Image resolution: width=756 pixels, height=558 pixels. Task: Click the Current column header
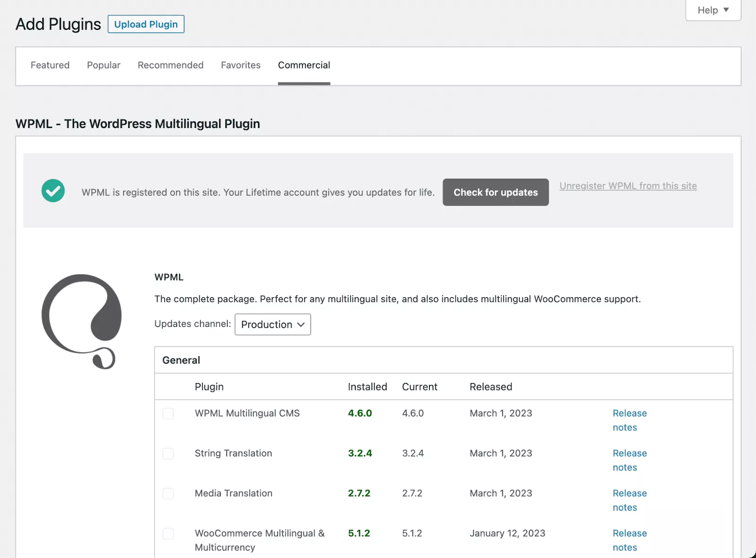(420, 387)
